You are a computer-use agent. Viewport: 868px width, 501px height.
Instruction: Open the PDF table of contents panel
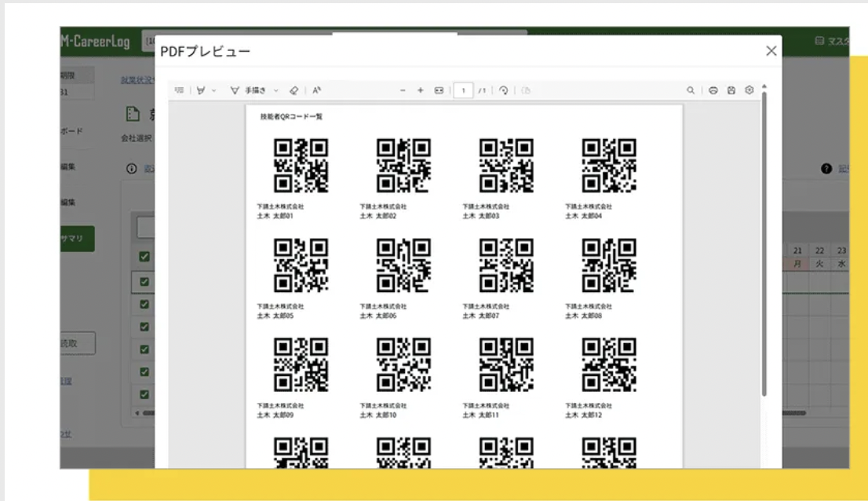[x=179, y=90]
